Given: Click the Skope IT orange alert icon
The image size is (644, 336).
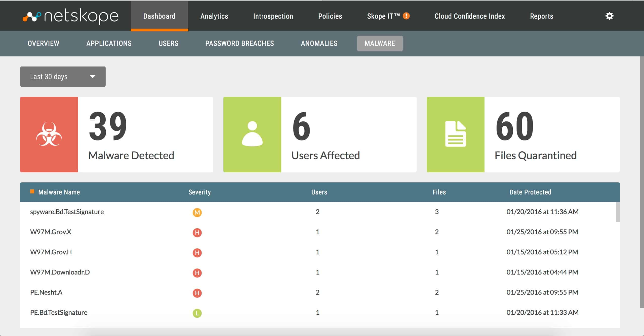Looking at the screenshot, I should coord(406,16).
